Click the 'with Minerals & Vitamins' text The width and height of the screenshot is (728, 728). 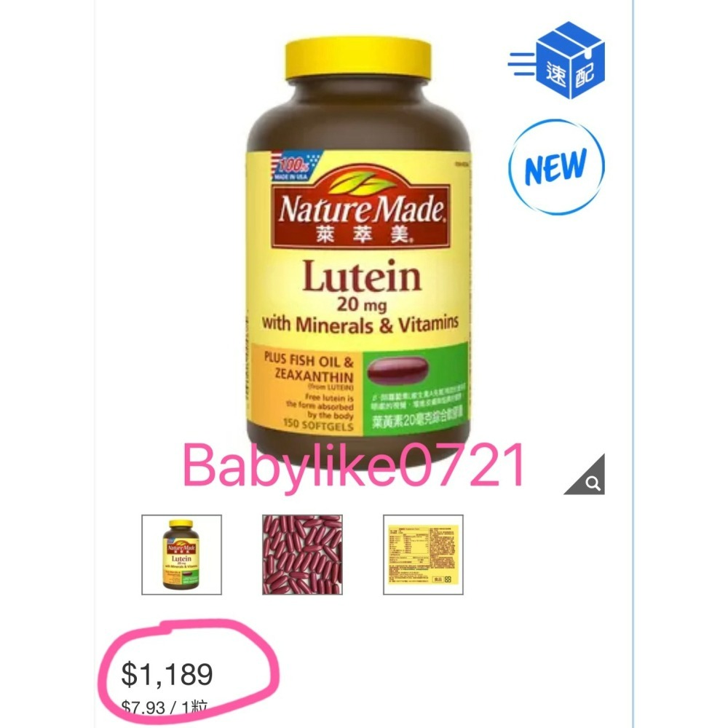click(x=360, y=324)
